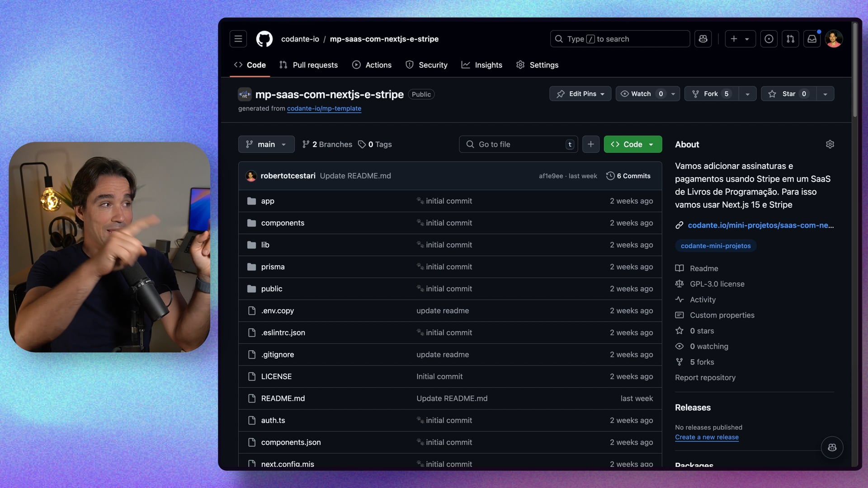Click the About settings gear icon
This screenshot has height=488, width=868.
[x=830, y=144]
